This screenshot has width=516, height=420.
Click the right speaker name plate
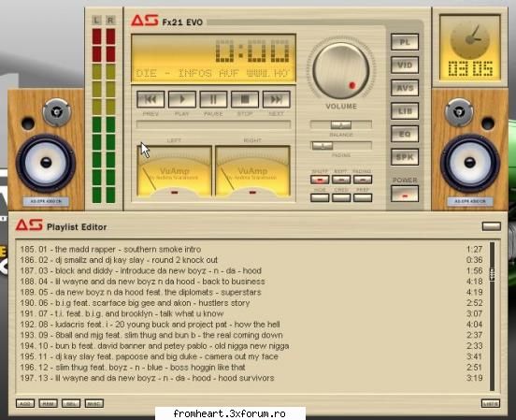[x=469, y=201]
